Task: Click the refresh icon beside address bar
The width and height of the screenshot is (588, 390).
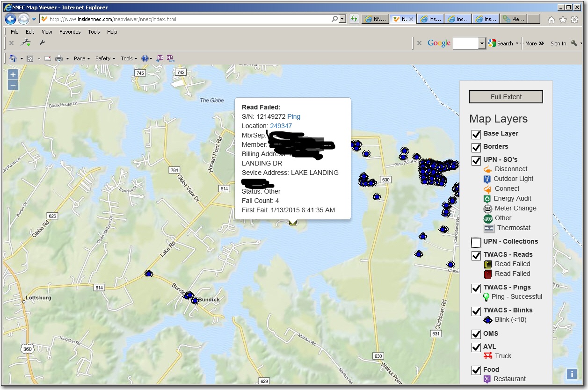Action: pyautogui.click(x=354, y=19)
